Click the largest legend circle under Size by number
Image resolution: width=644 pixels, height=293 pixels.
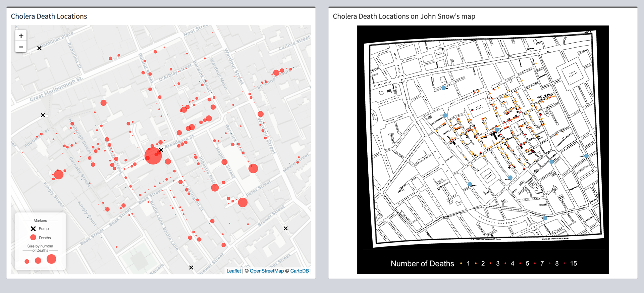[x=51, y=259]
